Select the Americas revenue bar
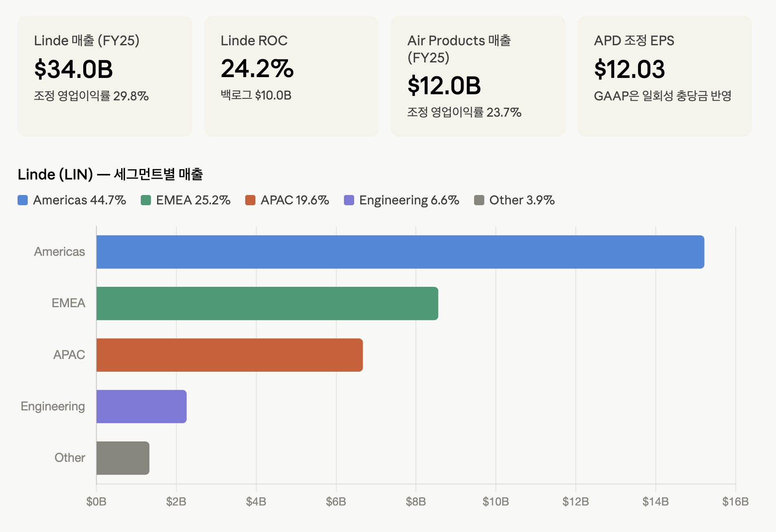The width and height of the screenshot is (776, 532). [400, 252]
